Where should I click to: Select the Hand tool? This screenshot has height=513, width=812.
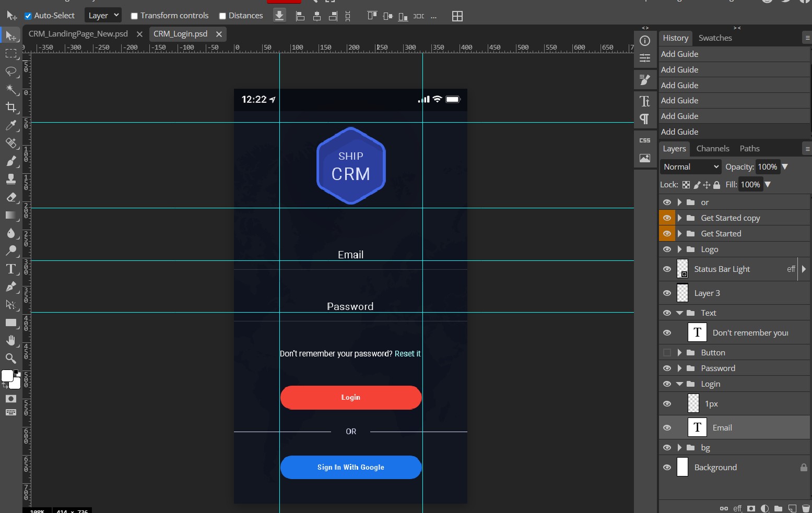[x=11, y=340]
